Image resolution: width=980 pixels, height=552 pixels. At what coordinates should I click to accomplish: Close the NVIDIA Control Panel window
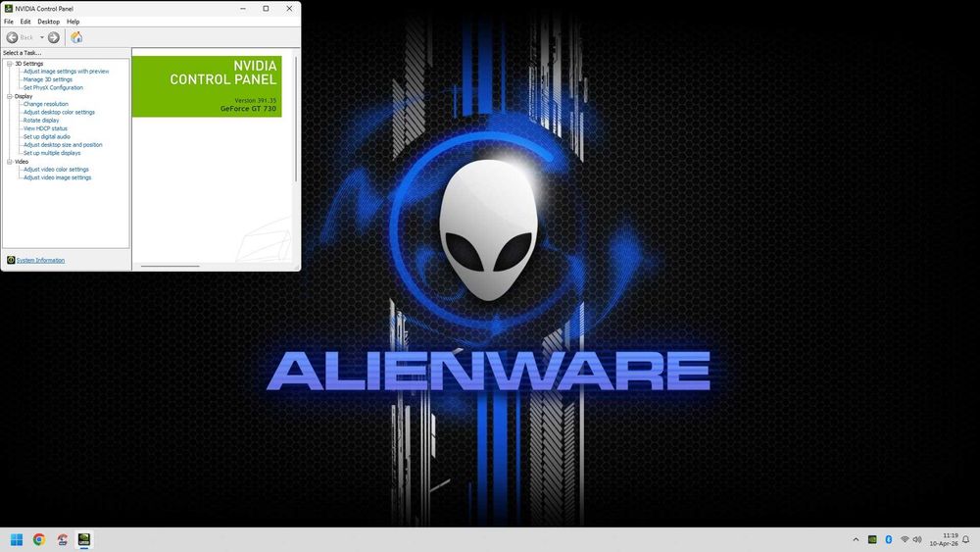(289, 9)
